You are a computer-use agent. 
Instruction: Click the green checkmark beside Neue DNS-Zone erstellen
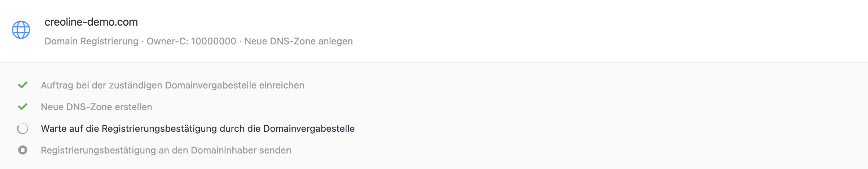tap(23, 107)
